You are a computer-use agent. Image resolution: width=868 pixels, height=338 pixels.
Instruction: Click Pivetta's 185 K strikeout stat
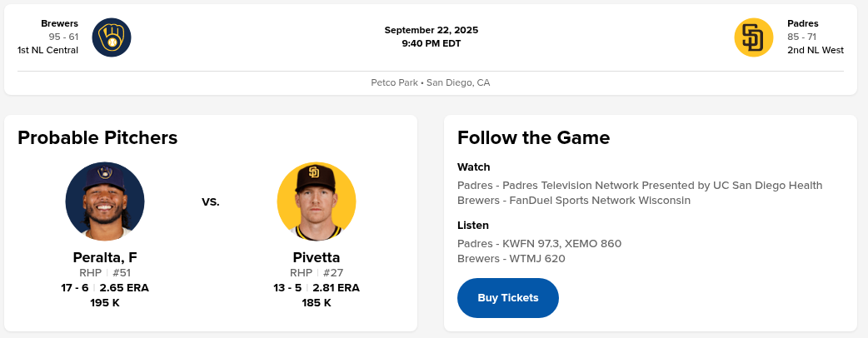coord(317,303)
